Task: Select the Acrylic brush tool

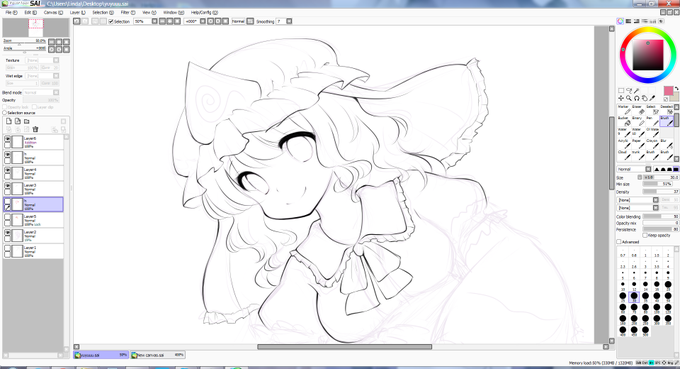Action: [x=624, y=144]
